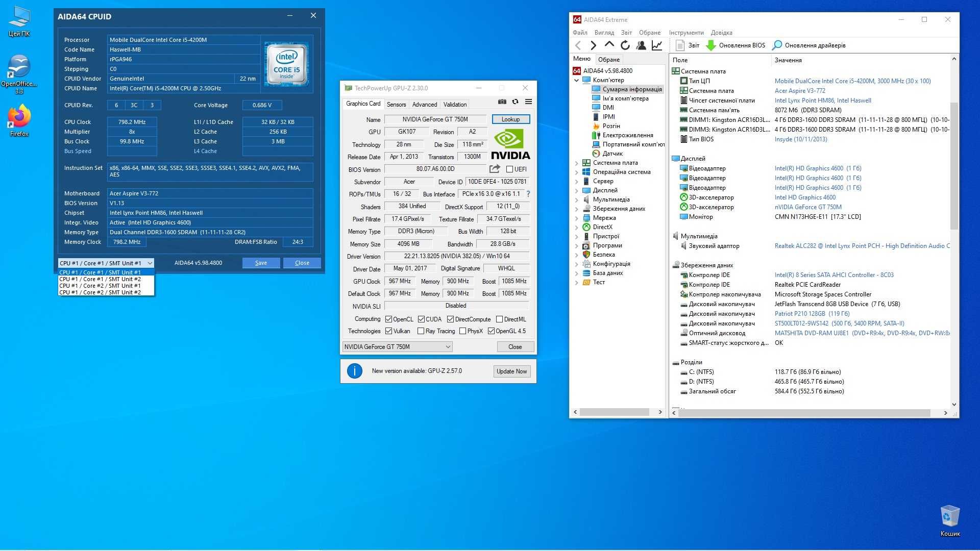Click AIDA64 vertical scrollbar thumb

(x=953, y=166)
